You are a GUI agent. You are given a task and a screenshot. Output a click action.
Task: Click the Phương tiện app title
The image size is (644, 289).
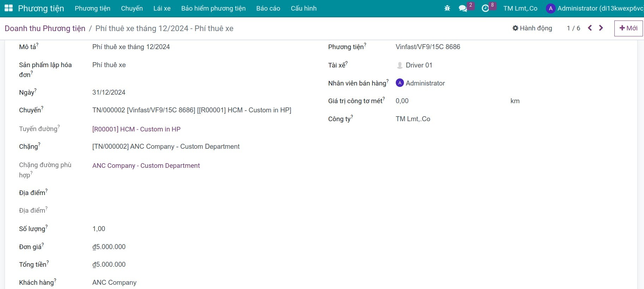[x=41, y=8]
